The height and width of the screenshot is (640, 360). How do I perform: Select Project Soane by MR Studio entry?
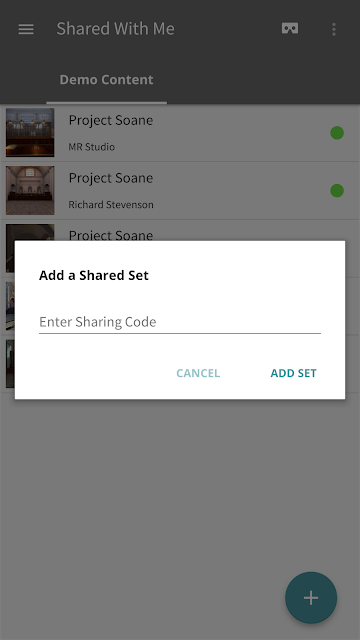(x=180, y=133)
